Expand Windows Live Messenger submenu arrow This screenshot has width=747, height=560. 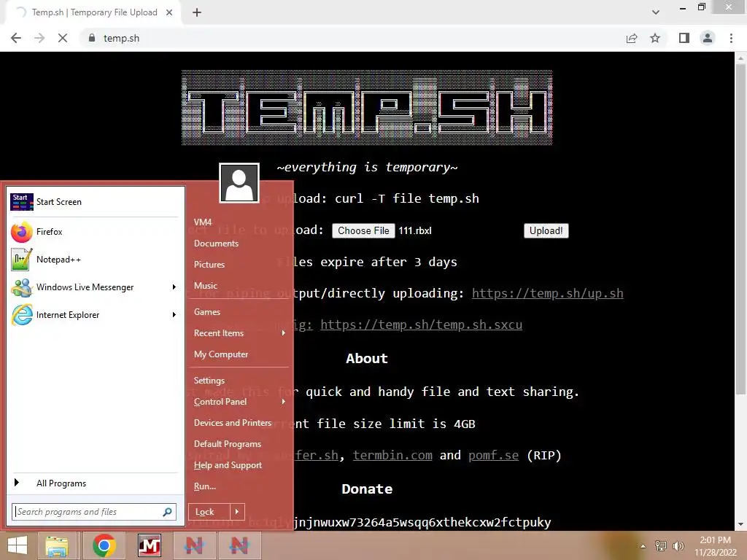[x=174, y=287]
